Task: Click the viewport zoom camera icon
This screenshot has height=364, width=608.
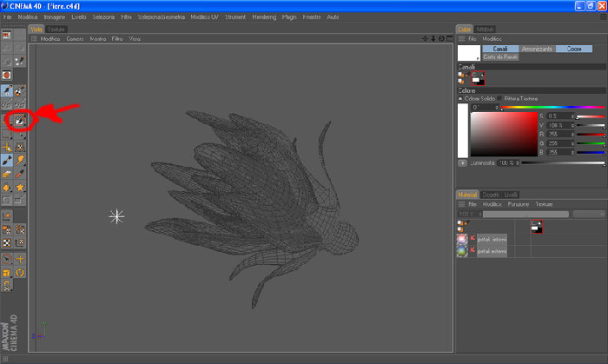Action: click(x=433, y=38)
